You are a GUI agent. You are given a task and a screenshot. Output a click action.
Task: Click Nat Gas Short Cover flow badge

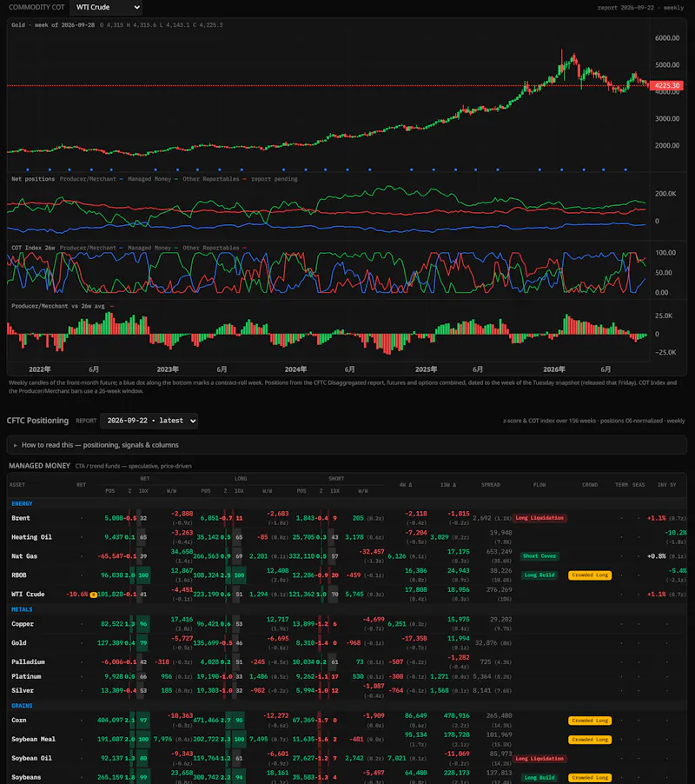click(539, 556)
